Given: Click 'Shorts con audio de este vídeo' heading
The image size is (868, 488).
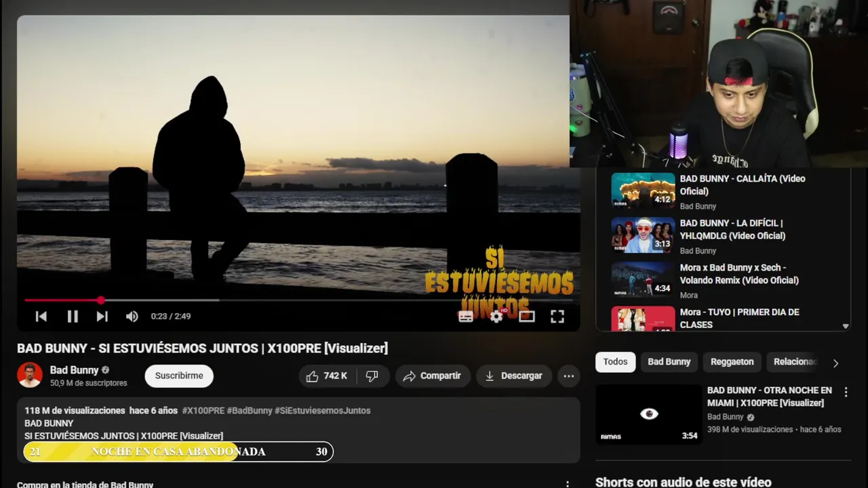Looking at the screenshot, I should tap(683, 482).
